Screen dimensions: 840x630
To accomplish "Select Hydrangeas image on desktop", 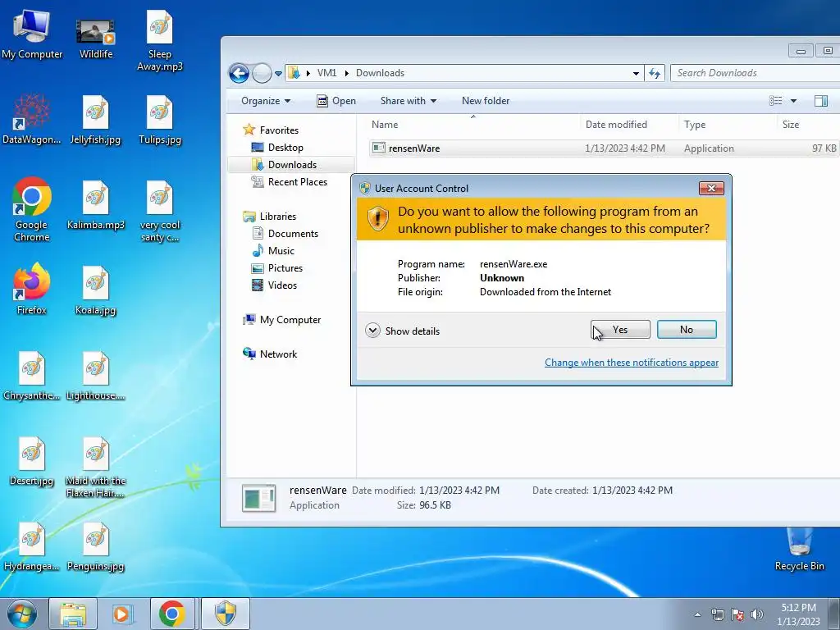I will click(x=32, y=546).
